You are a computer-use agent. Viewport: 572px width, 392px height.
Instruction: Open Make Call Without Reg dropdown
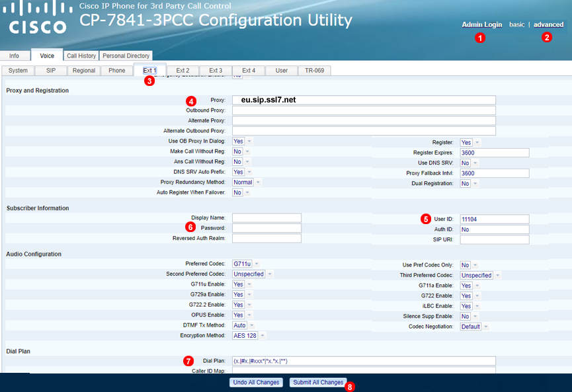pos(241,151)
